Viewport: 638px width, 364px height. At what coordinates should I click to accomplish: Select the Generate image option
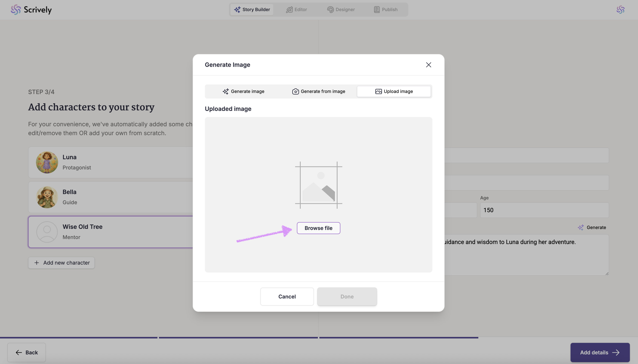click(243, 91)
